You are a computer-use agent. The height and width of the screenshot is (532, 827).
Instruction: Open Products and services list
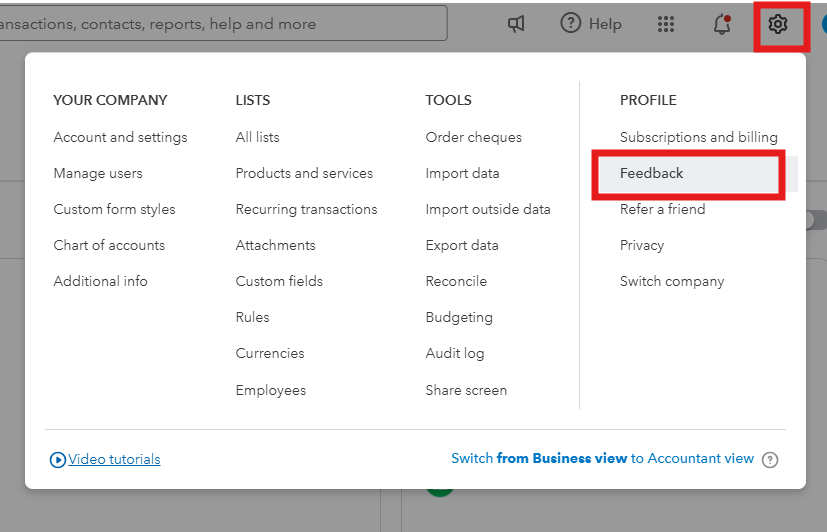(304, 173)
